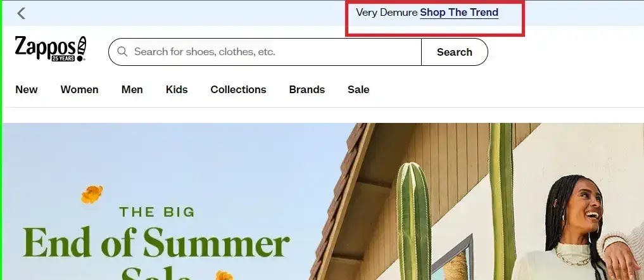Image resolution: width=644 pixels, height=280 pixels.
Task: Click the End of Summer Sale headline
Action: pyautogui.click(x=156, y=253)
